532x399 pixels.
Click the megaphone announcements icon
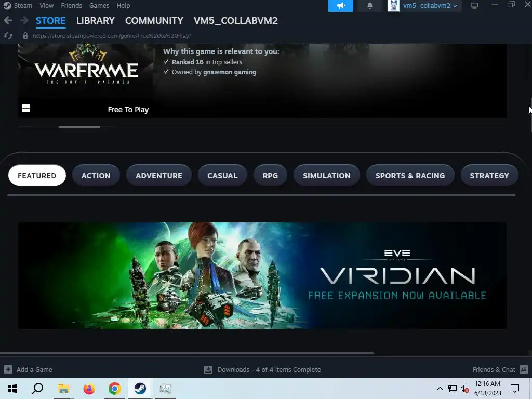click(x=341, y=5)
